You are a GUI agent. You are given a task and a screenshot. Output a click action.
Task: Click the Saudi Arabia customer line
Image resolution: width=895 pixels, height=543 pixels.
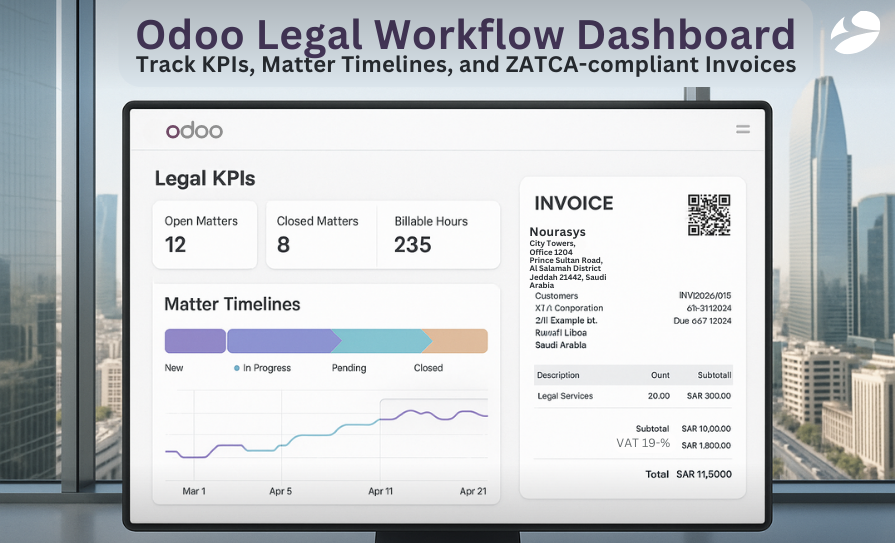561,345
